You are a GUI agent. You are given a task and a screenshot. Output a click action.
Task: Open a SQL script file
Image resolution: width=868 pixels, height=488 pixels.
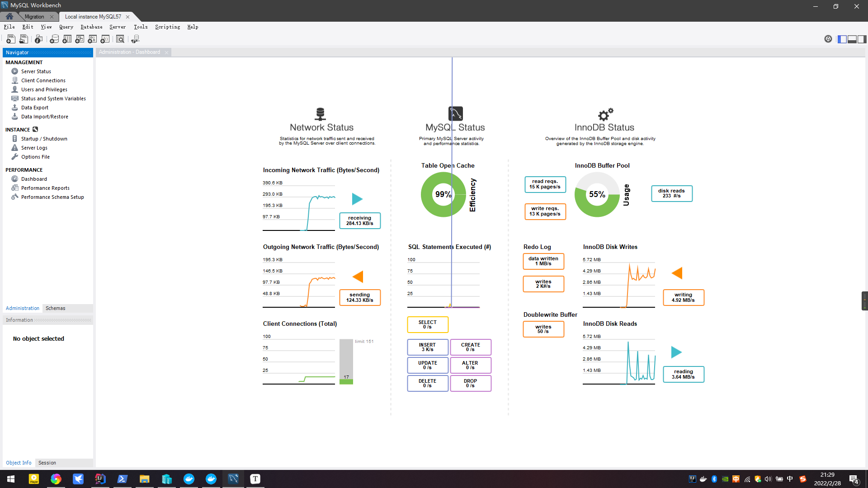pos(24,39)
